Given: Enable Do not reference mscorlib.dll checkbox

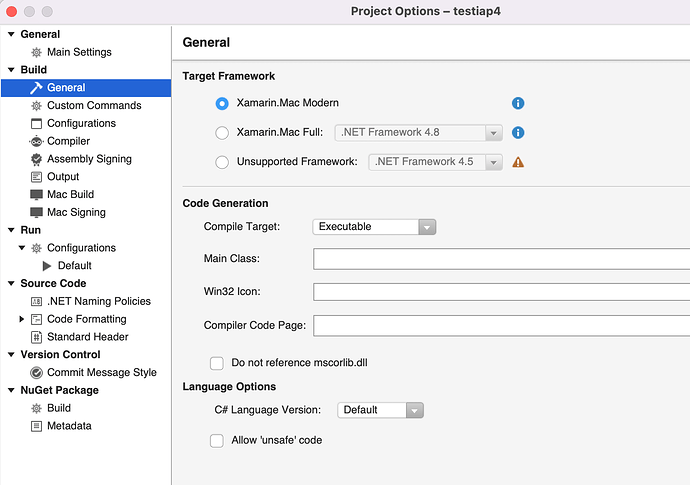Looking at the screenshot, I should pos(217,363).
